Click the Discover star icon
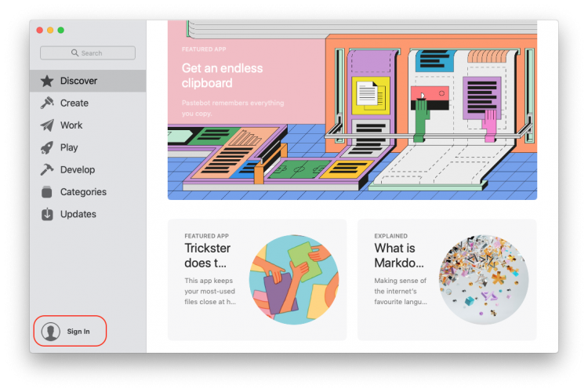Screen dimensions: 588x392 click(47, 81)
